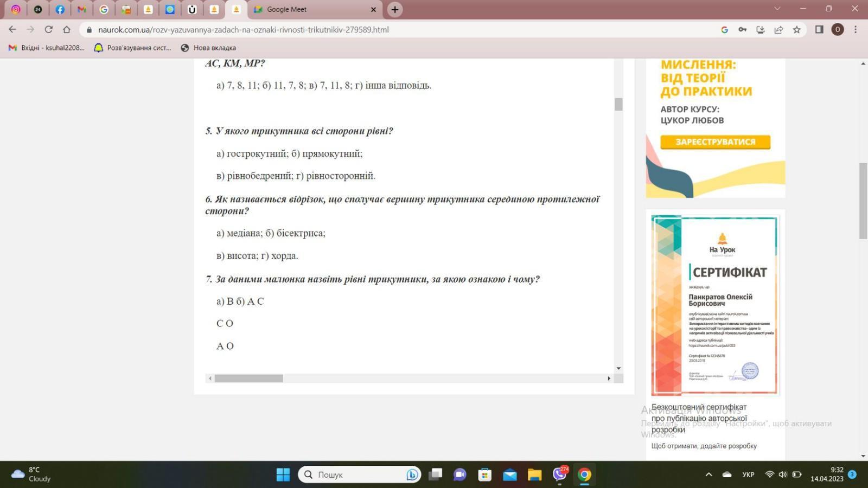
Task: Click question 5 text about equal sides
Action: tap(299, 131)
